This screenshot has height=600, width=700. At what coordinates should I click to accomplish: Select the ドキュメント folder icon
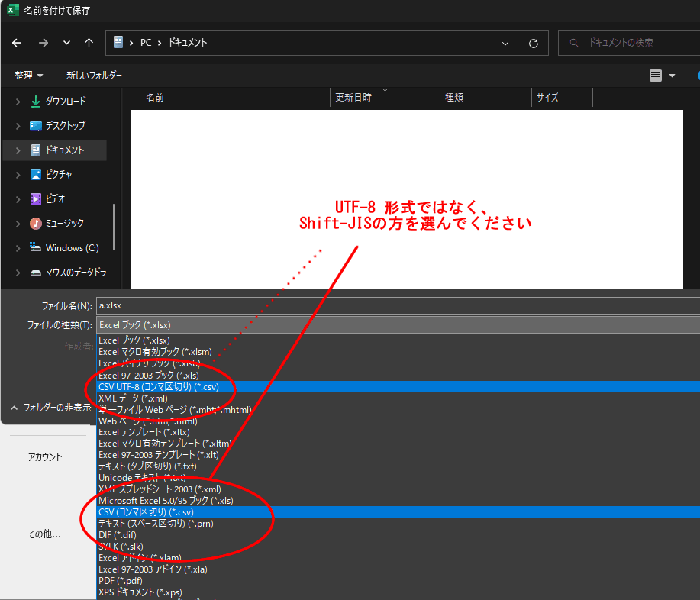pyautogui.click(x=36, y=150)
